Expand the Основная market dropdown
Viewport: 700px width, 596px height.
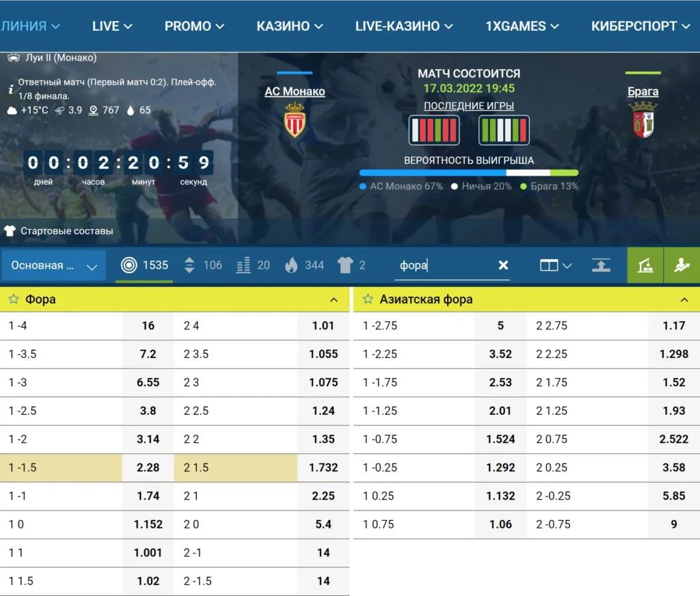coord(53,266)
